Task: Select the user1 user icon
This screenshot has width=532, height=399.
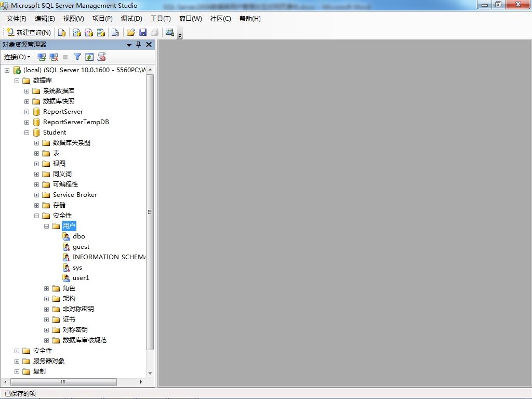Action: tap(66, 278)
